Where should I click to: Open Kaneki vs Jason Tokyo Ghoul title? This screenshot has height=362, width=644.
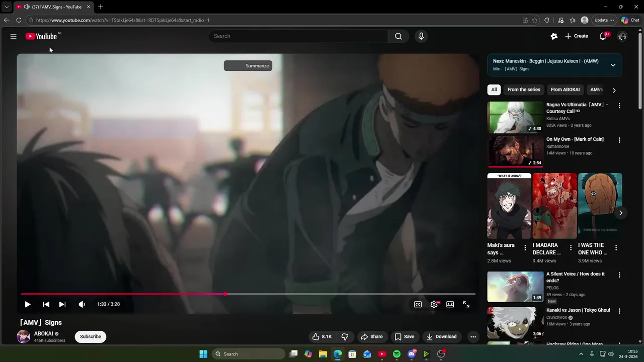578,310
